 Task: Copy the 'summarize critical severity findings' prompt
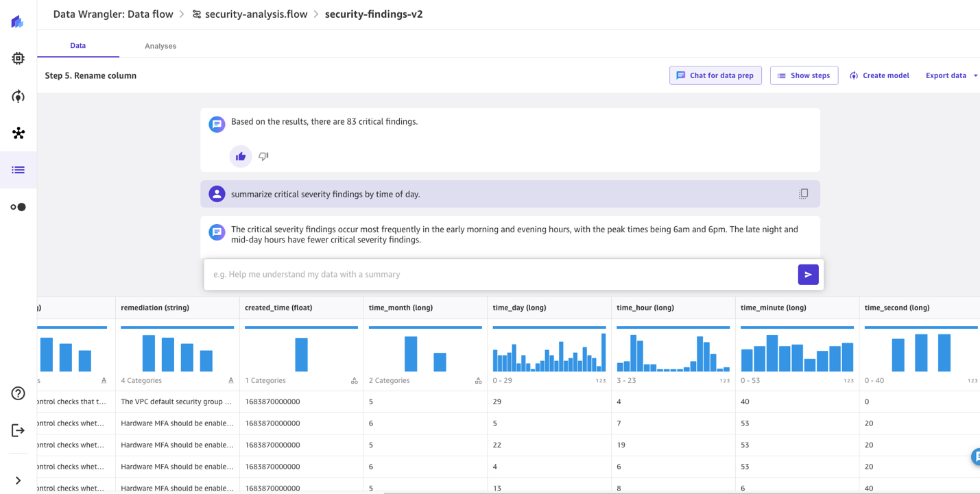point(804,194)
